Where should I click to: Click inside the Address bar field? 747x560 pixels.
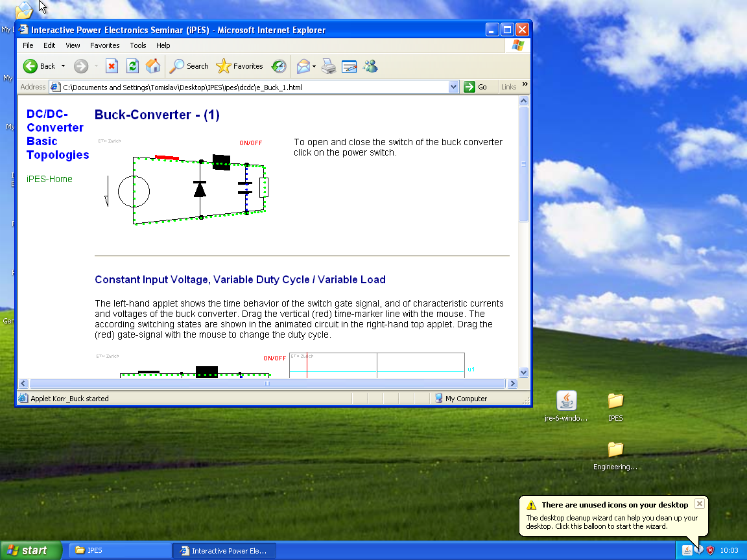254,87
